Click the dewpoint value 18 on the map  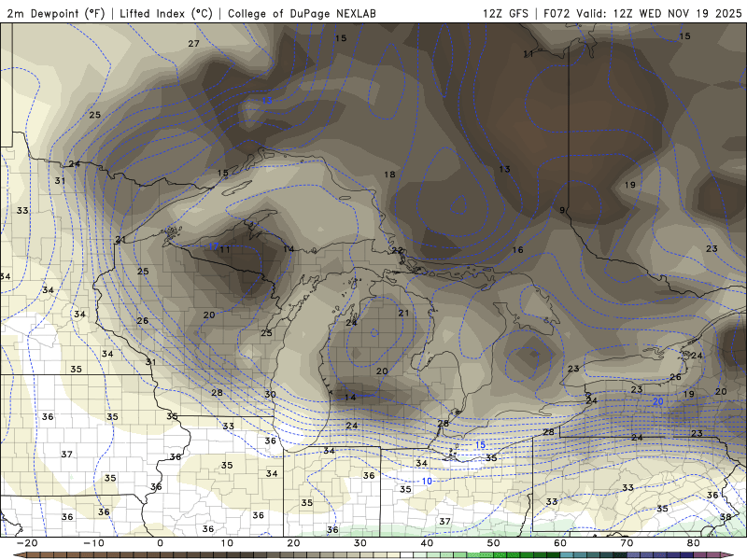[x=389, y=175]
